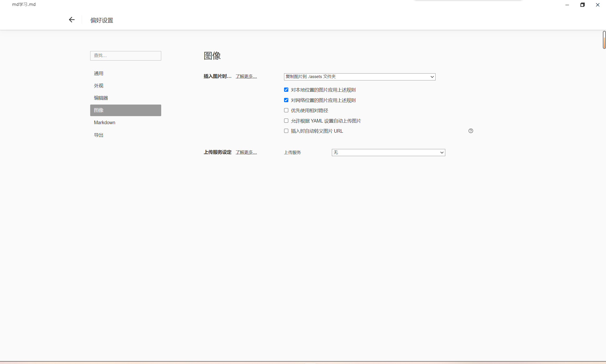Check 插入时自动转义图片 URL option
The width and height of the screenshot is (606, 364).
pyautogui.click(x=286, y=131)
